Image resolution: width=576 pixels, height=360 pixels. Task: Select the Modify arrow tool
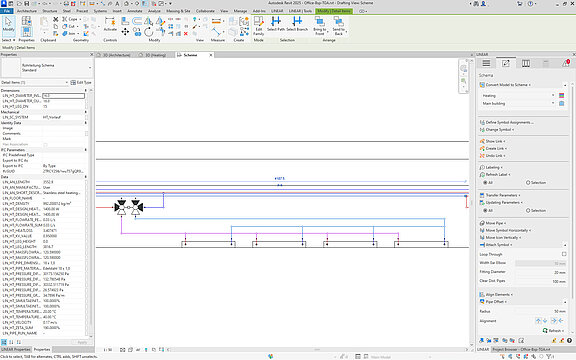tap(8, 25)
